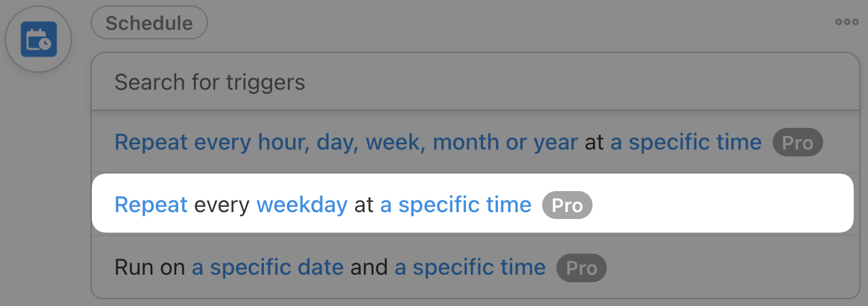Click the word "every" in the weekday trigger
Viewport: 868px width, 306px height.
[x=222, y=205]
